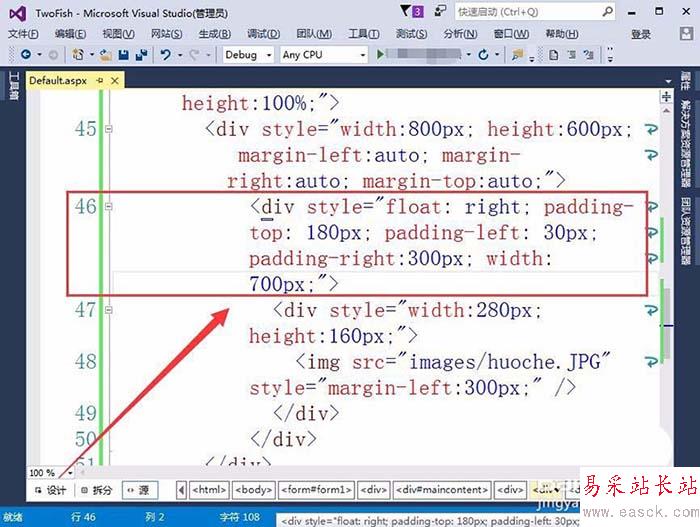Click the Uncomment selected lines icon
Screen dimensions: 700x527
589,55
